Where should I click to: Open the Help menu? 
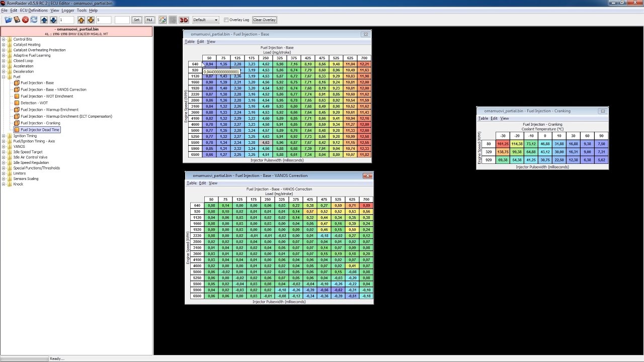94,10
